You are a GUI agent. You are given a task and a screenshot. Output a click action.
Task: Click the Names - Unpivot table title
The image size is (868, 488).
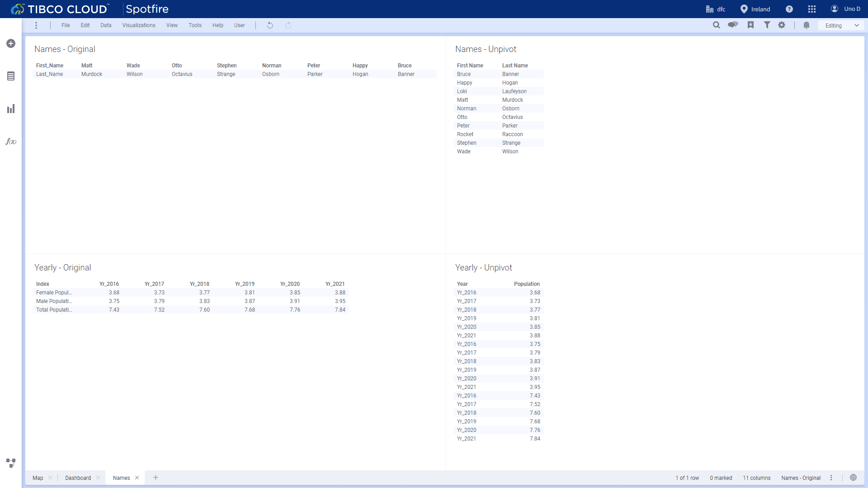click(x=486, y=49)
